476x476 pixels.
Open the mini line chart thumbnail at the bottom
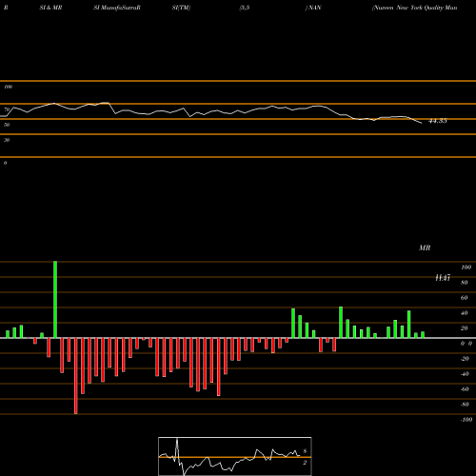(235, 456)
